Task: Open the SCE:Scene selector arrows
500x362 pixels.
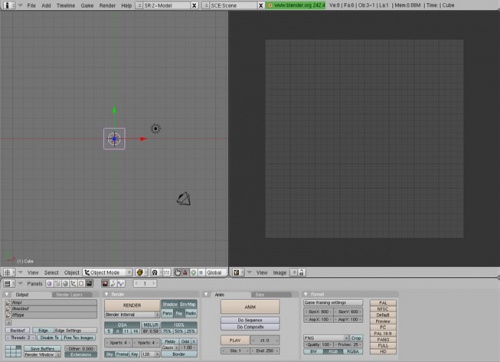Action: 206,5
